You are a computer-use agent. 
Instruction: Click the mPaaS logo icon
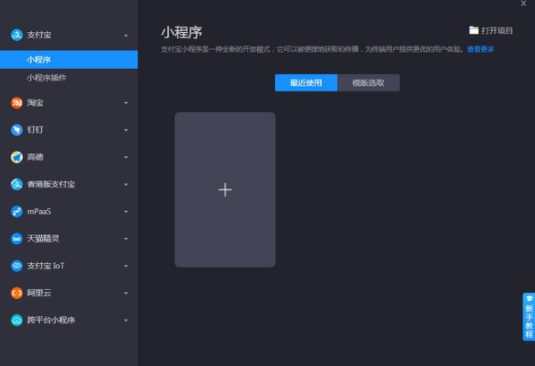coord(16,211)
